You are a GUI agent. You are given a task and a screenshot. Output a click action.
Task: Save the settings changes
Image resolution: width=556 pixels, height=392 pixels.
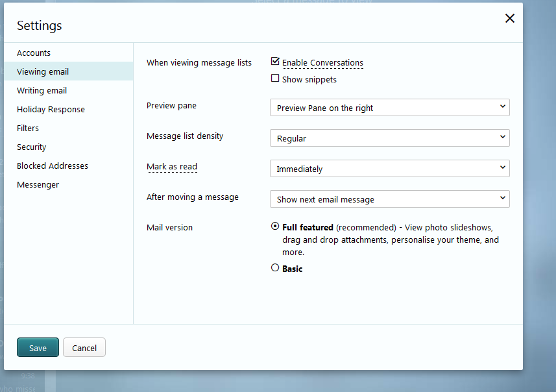point(38,347)
